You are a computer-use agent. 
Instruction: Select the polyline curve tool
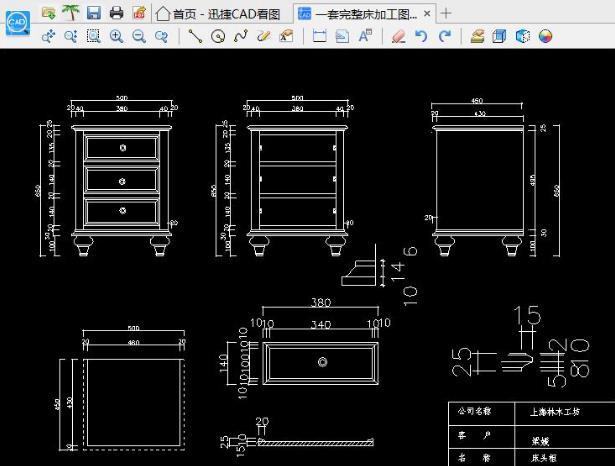[x=241, y=36]
